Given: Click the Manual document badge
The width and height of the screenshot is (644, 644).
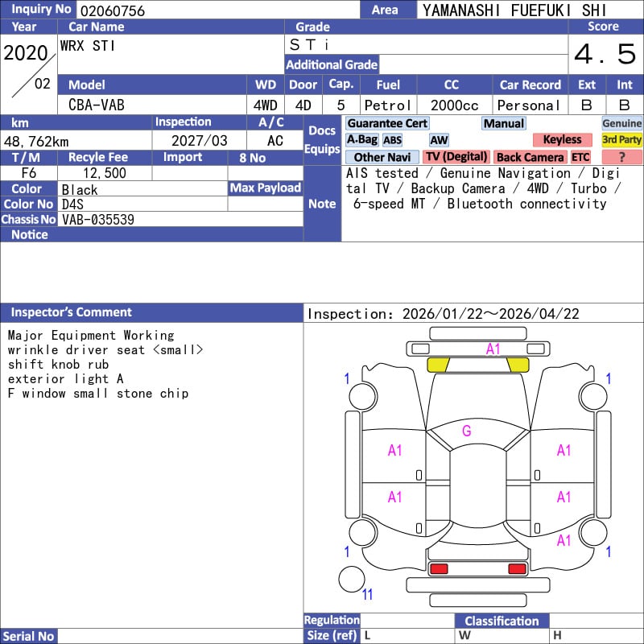Looking at the screenshot, I should pyautogui.click(x=504, y=123).
